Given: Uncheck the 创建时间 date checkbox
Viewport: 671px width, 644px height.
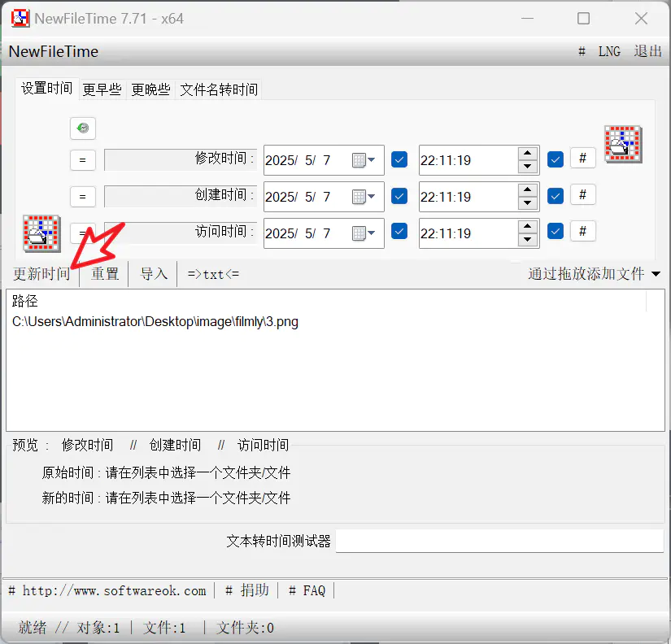Looking at the screenshot, I should pyautogui.click(x=399, y=196).
